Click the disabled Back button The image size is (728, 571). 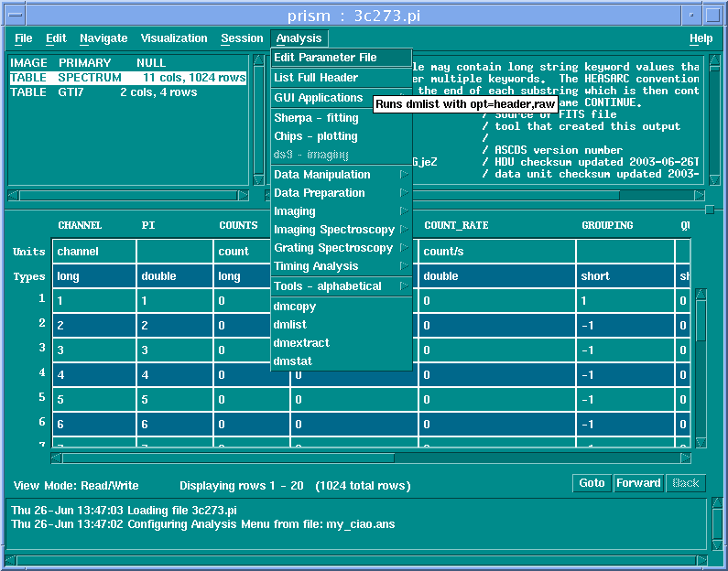(x=686, y=483)
